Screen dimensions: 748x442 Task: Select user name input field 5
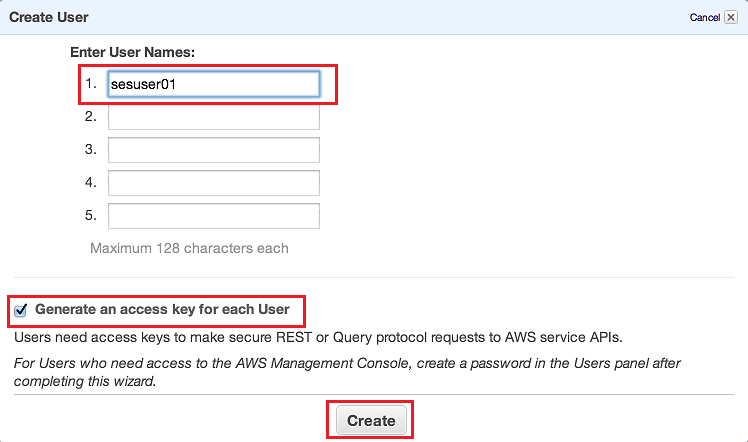(x=214, y=216)
